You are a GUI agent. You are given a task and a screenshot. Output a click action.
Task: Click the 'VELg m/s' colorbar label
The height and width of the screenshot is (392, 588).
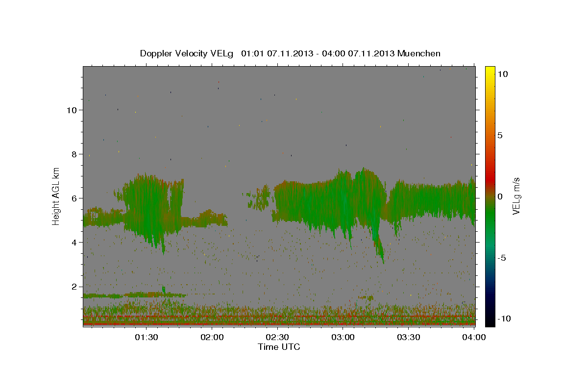click(516, 196)
